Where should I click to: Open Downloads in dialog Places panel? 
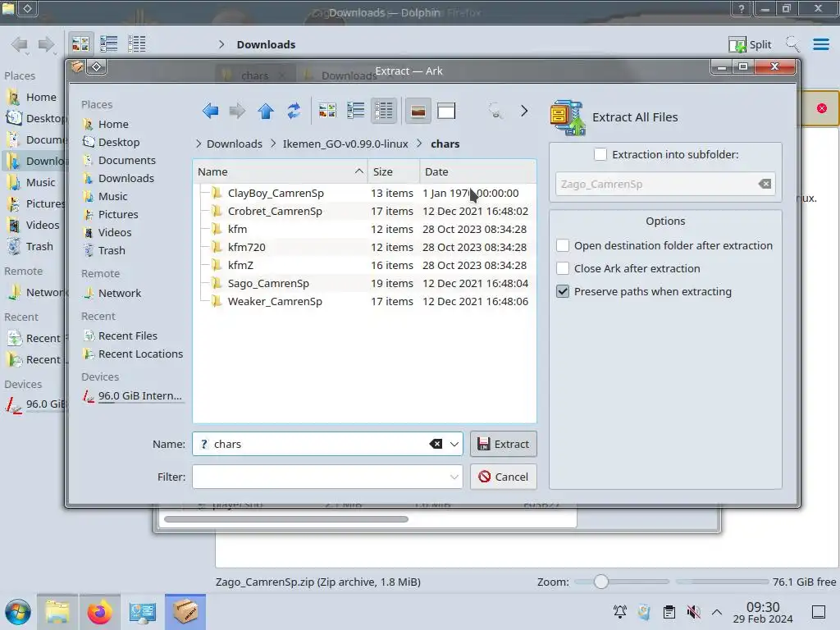[x=126, y=178]
